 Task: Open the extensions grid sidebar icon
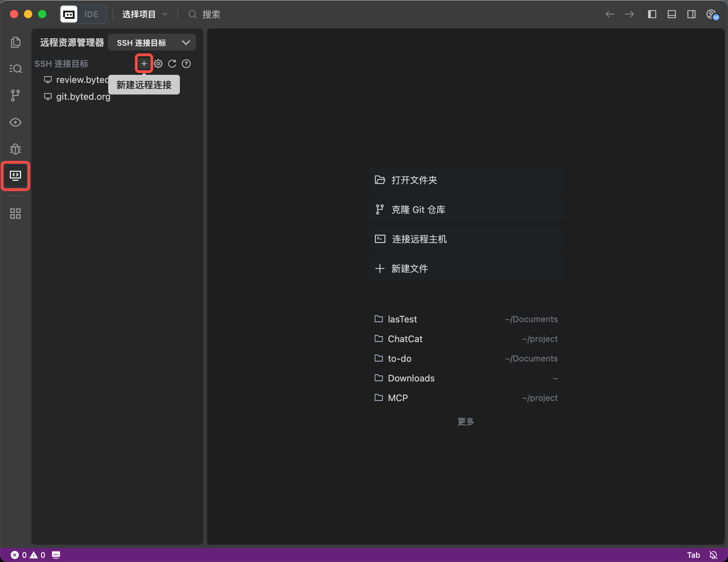pos(15,213)
